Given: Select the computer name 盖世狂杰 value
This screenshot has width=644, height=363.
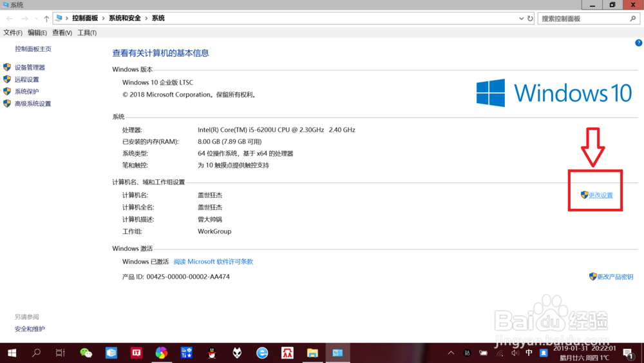Looking at the screenshot, I should pyautogui.click(x=210, y=195).
